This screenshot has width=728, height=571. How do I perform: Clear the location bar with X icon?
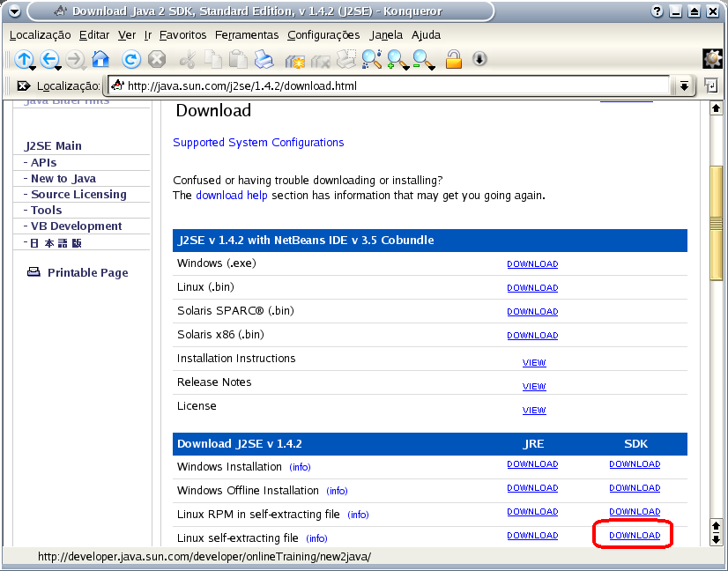tap(23, 85)
